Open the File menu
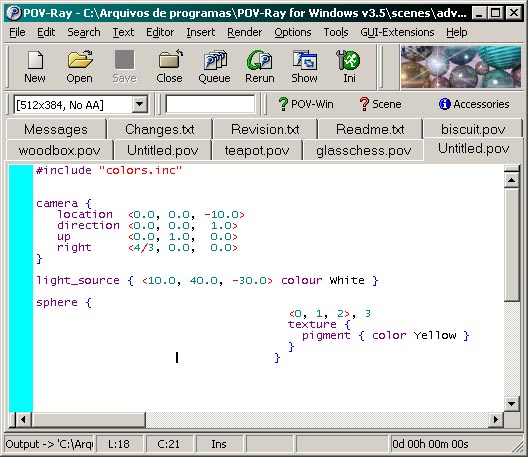 (x=17, y=32)
